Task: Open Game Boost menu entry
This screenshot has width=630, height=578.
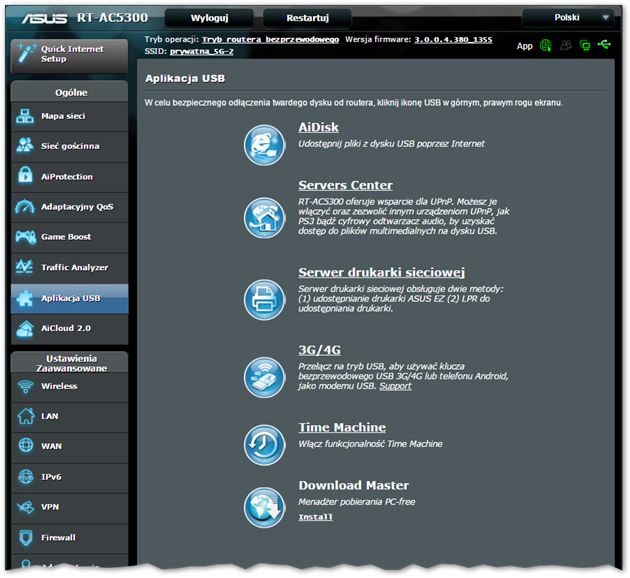Action: [70, 237]
